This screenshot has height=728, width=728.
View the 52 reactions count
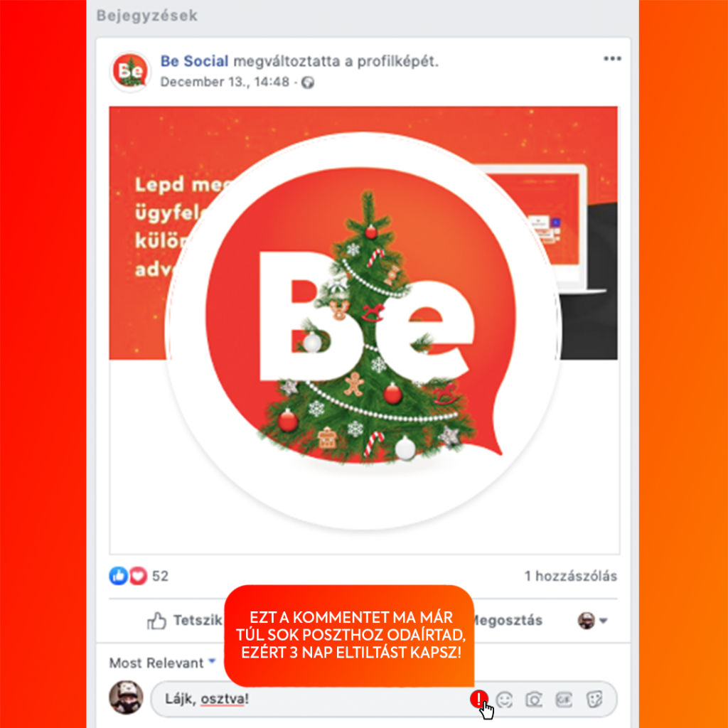(160, 576)
